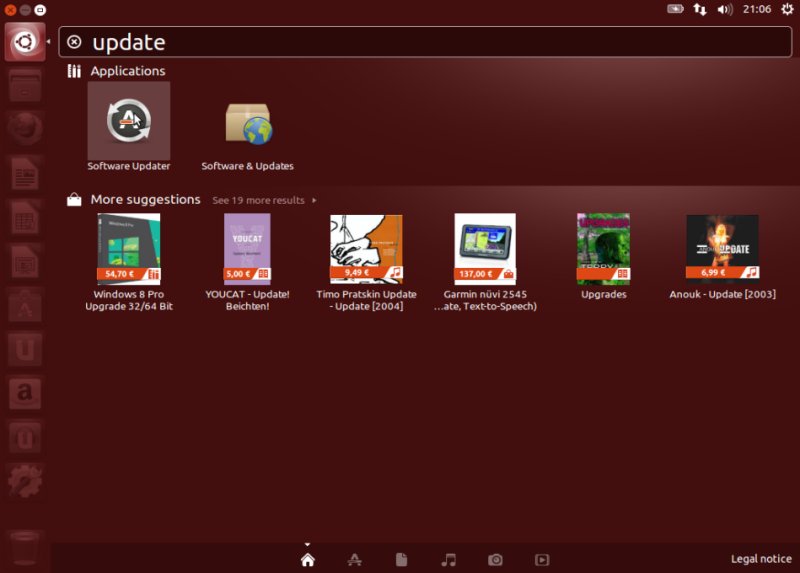Open LibreOffice Calc from the launcher
The width and height of the screenshot is (800, 573).
point(24,217)
